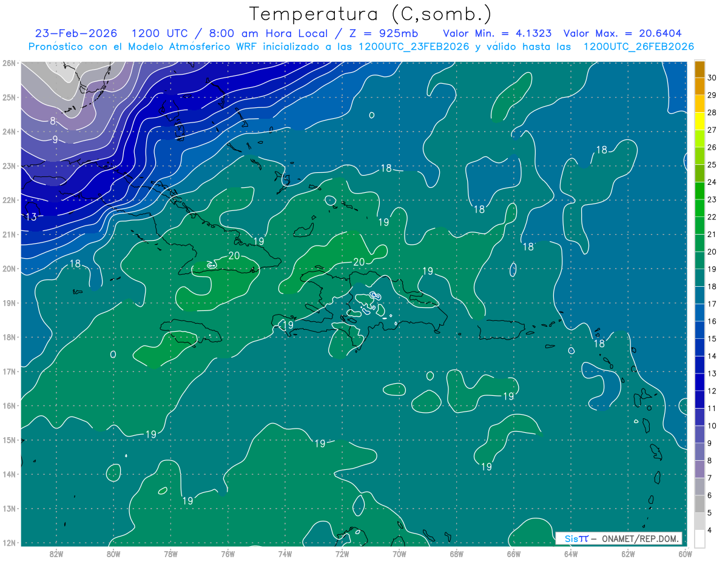The image size is (728, 562).
Task: Pick the color swatch between 12 and 13
Action: [700, 382]
